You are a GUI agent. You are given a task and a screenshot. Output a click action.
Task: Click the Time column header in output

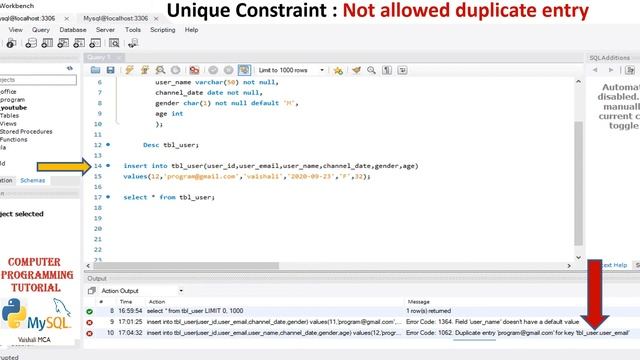[x=126, y=302]
